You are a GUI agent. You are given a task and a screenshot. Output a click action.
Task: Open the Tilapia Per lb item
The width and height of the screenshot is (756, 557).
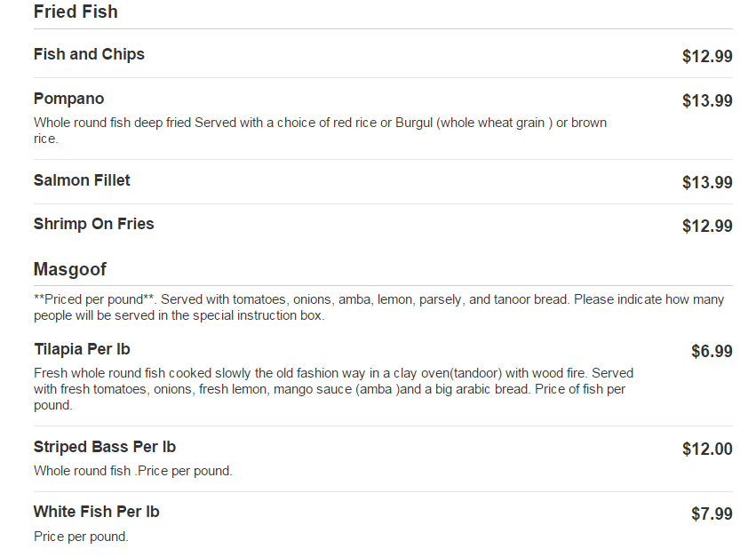click(x=82, y=349)
